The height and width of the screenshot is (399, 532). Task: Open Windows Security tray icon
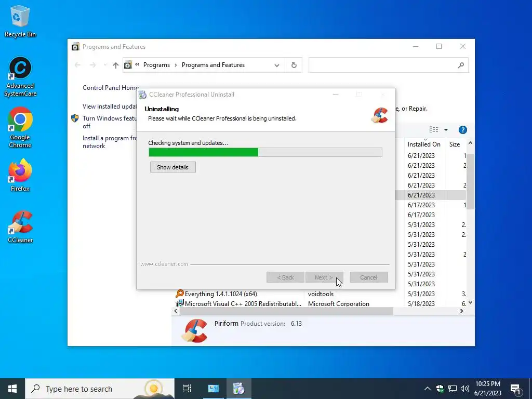pyautogui.click(x=440, y=389)
